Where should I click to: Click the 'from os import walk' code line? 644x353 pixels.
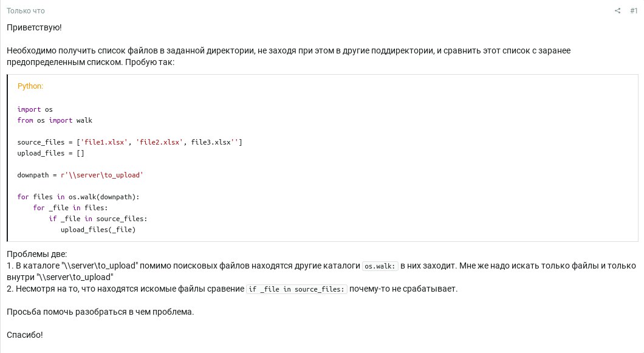tap(55, 120)
